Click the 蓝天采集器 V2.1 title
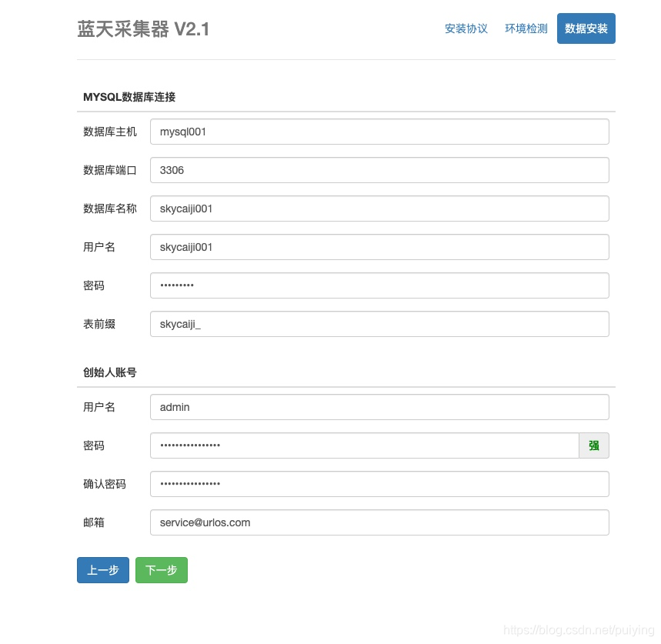 pyautogui.click(x=143, y=29)
